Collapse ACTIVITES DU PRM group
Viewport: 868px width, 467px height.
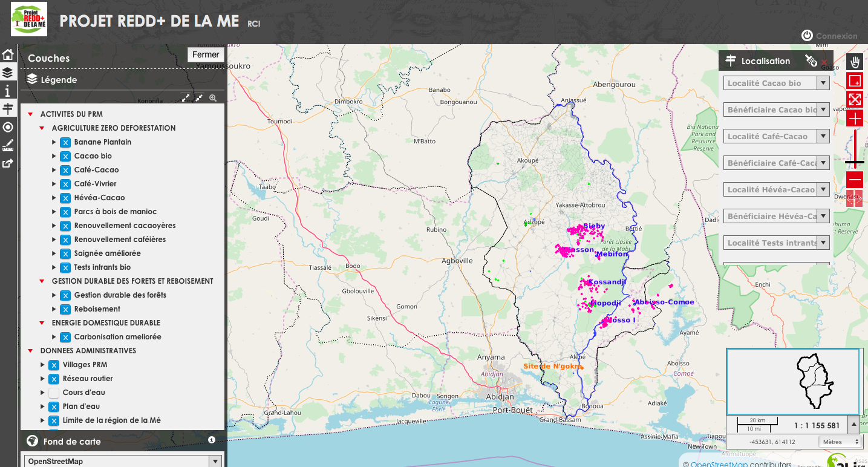(30, 114)
